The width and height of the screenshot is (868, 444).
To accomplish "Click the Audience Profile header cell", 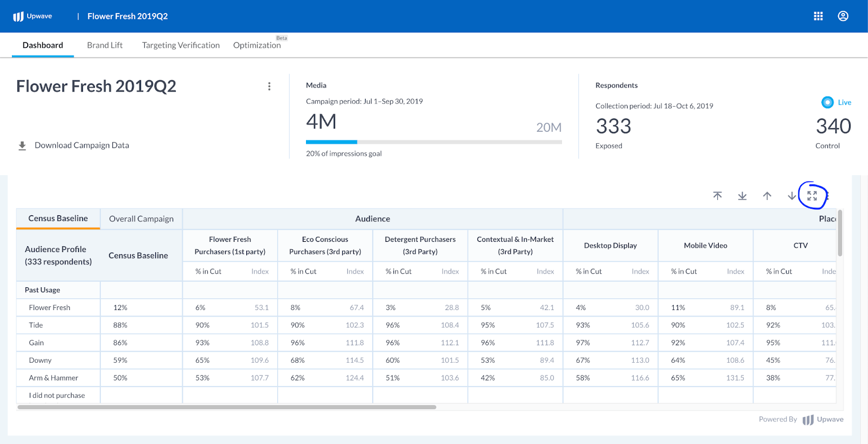I will (x=58, y=255).
